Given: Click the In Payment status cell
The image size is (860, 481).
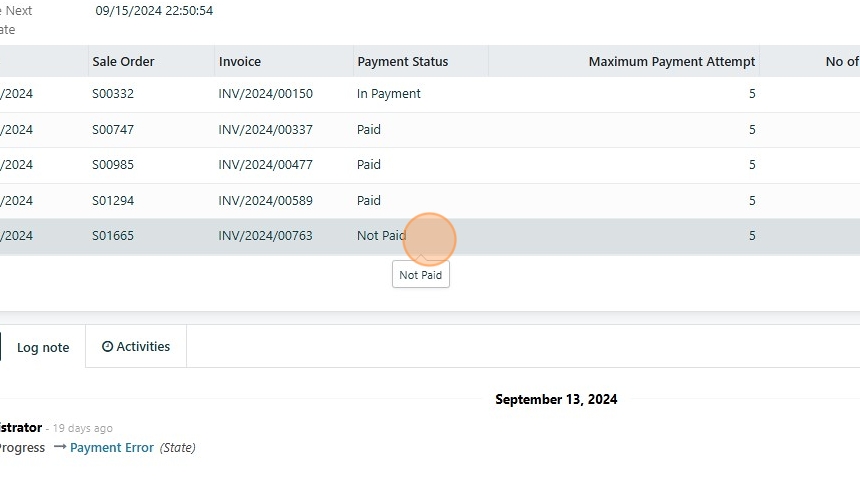Looking at the screenshot, I should click(389, 94).
